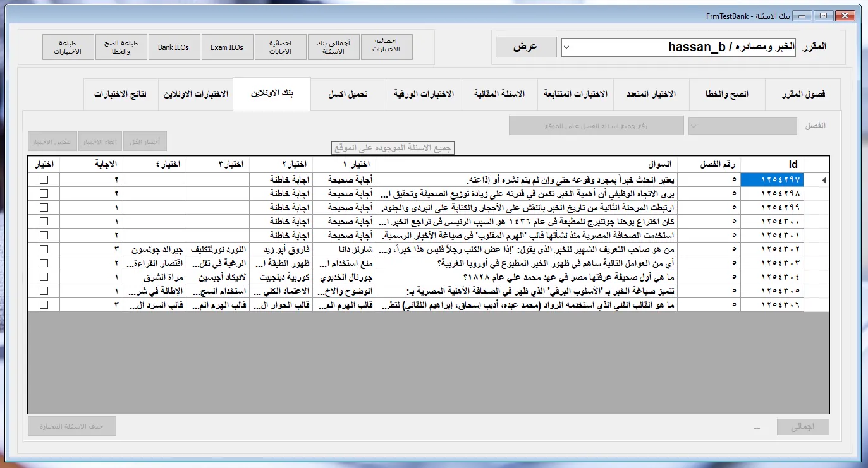The height and width of the screenshot is (468, 868).
Task: Click the cell 'لاديكاد أجيبسين'
Action: [217, 277]
